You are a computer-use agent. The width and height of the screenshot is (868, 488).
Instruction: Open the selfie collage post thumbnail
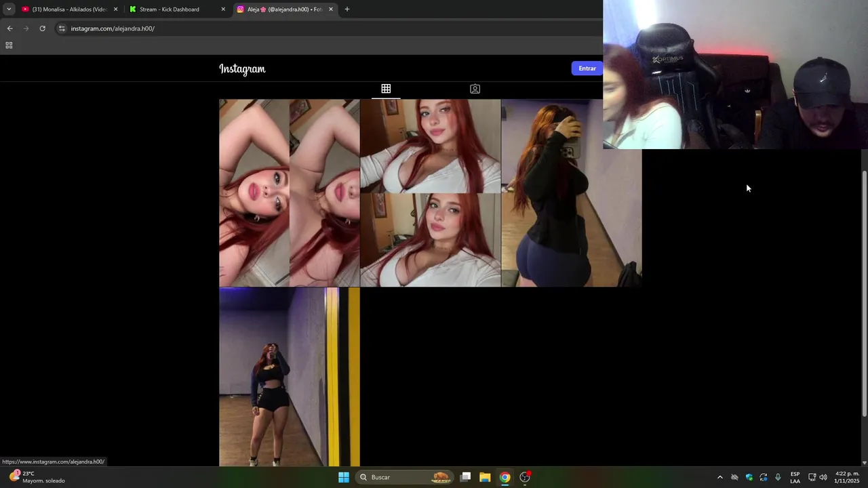pyautogui.click(x=290, y=193)
